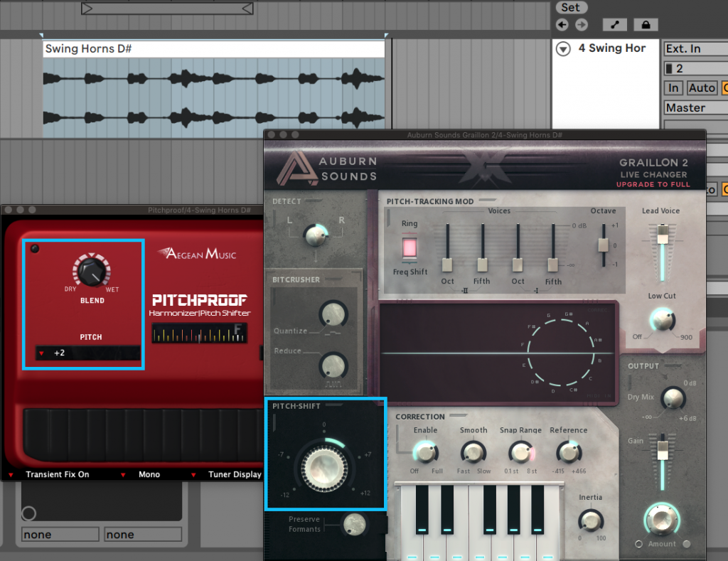
Task: Enable the In monitoring option
Action: click(x=673, y=87)
